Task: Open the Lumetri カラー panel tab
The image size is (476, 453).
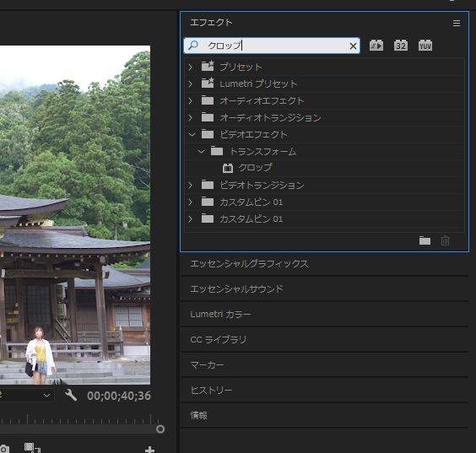Action: pyautogui.click(x=220, y=314)
